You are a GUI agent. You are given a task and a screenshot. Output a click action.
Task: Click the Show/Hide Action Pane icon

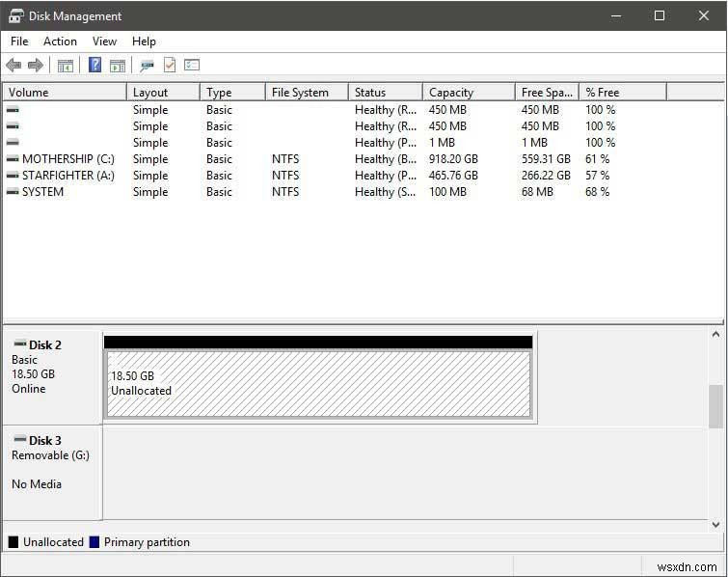(x=118, y=66)
